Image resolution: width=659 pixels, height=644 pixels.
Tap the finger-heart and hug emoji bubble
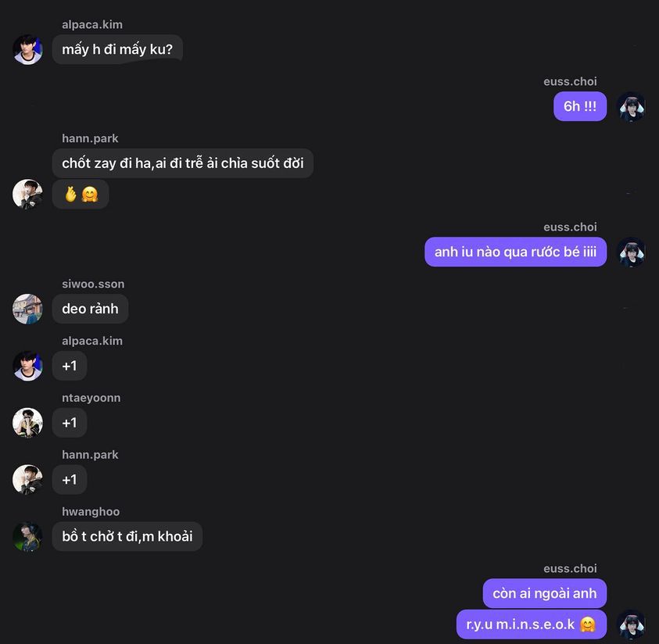tap(81, 194)
